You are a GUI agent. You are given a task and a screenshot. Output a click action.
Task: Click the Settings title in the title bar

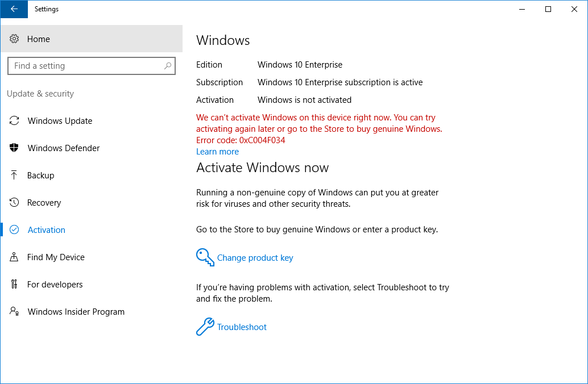click(47, 9)
